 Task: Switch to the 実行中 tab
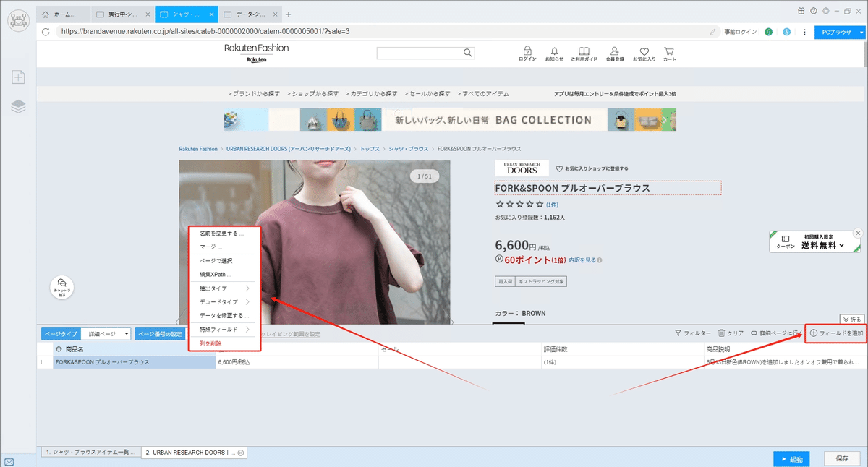click(x=123, y=14)
